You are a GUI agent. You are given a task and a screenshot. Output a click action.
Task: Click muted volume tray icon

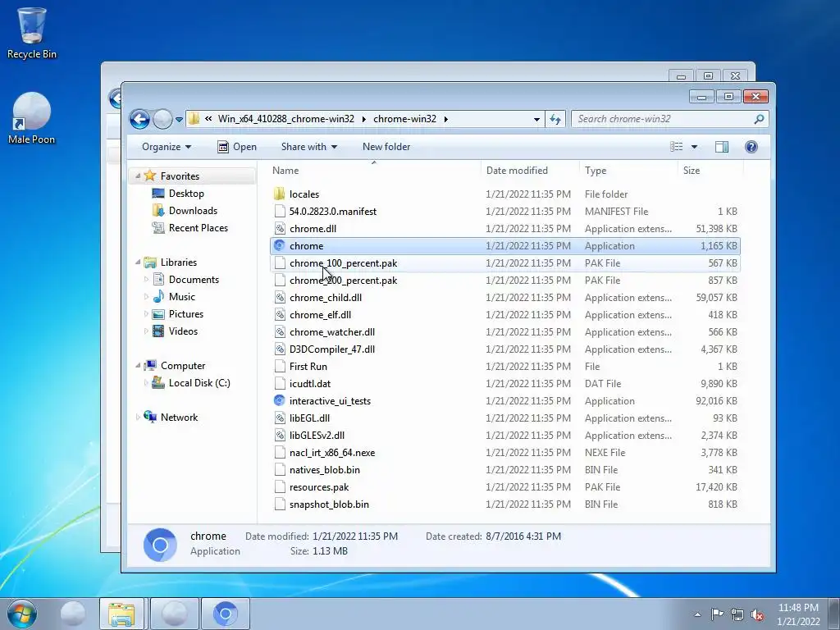[x=757, y=614]
